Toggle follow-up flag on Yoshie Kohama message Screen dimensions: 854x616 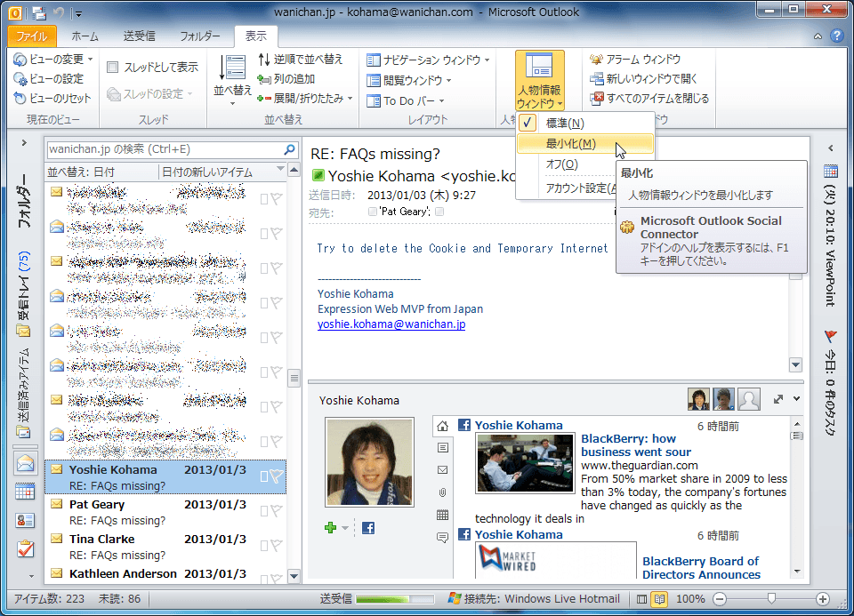[x=278, y=476]
